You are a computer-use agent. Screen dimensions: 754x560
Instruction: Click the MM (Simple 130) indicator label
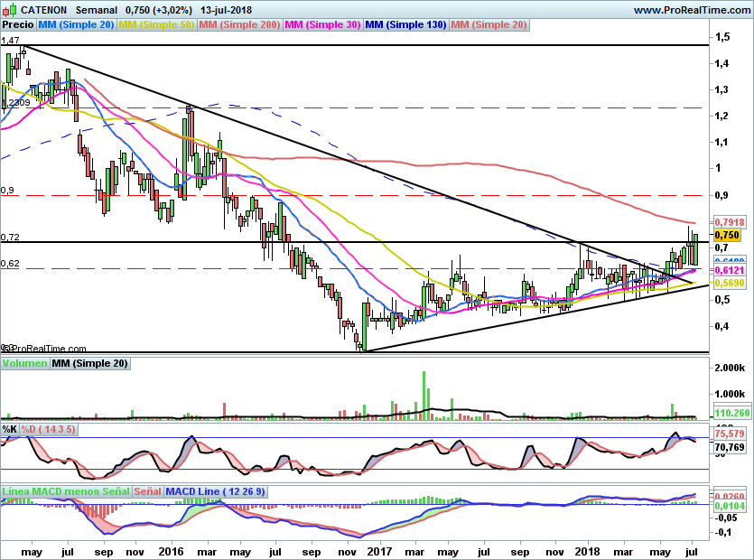(405, 25)
